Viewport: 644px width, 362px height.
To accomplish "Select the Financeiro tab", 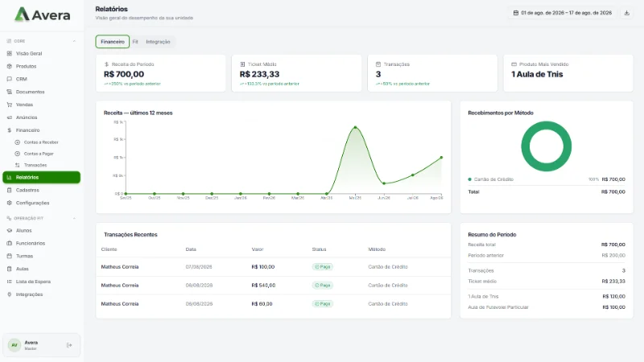I will click(x=113, y=42).
